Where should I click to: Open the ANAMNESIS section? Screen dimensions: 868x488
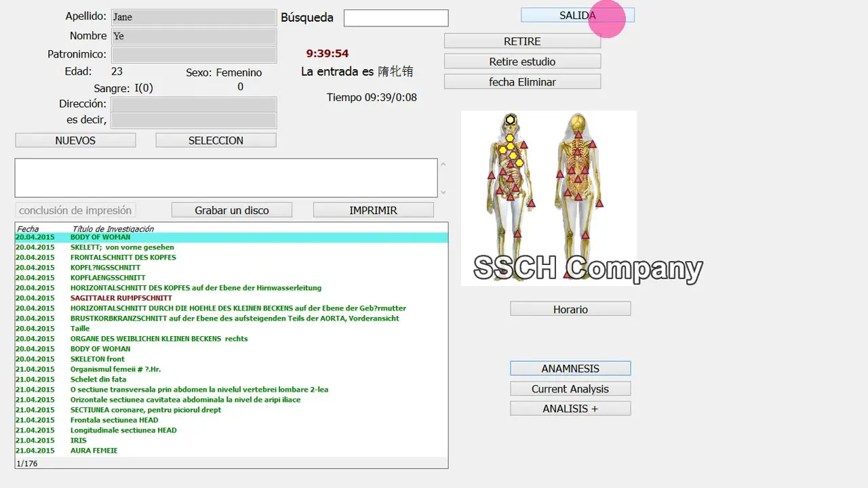[x=570, y=369]
